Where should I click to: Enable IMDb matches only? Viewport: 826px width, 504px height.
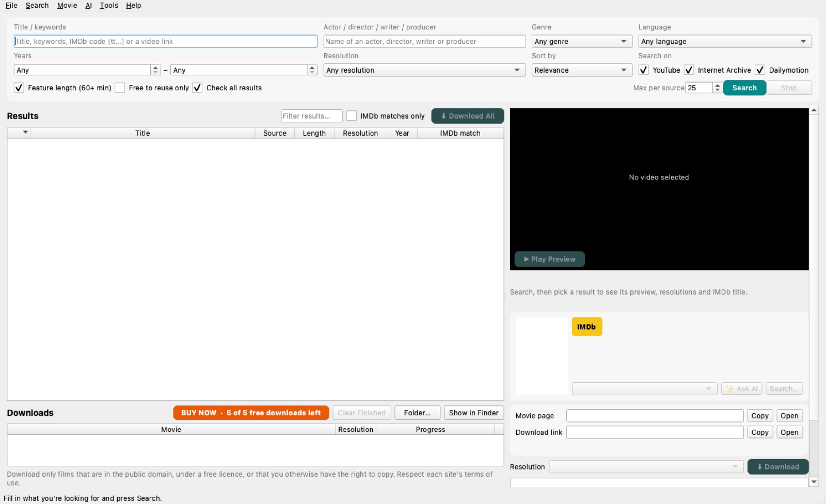(352, 116)
